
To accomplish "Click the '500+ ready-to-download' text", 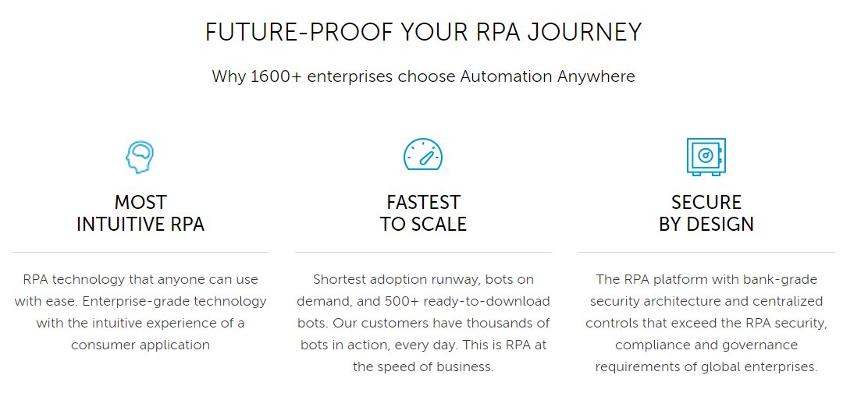I will (464, 302).
